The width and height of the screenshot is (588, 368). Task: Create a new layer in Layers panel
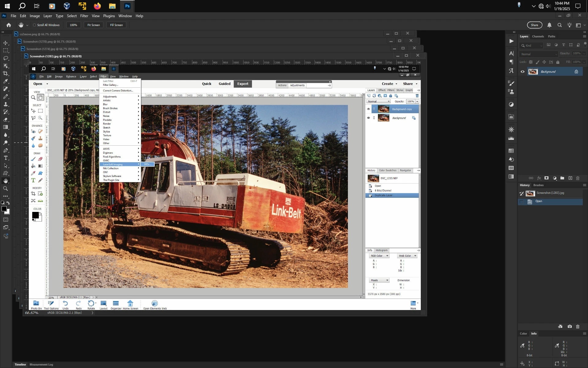coord(570,178)
